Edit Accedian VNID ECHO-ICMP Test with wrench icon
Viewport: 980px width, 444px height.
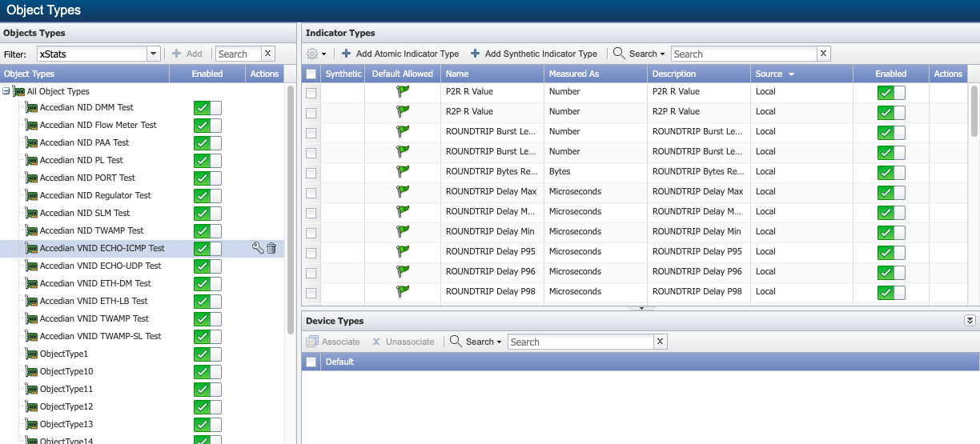click(258, 248)
